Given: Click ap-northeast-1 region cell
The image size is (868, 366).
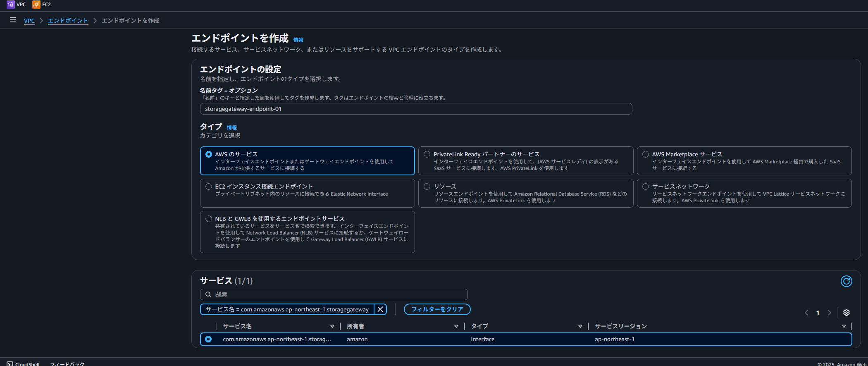Looking at the screenshot, I should click(x=615, y=339).
